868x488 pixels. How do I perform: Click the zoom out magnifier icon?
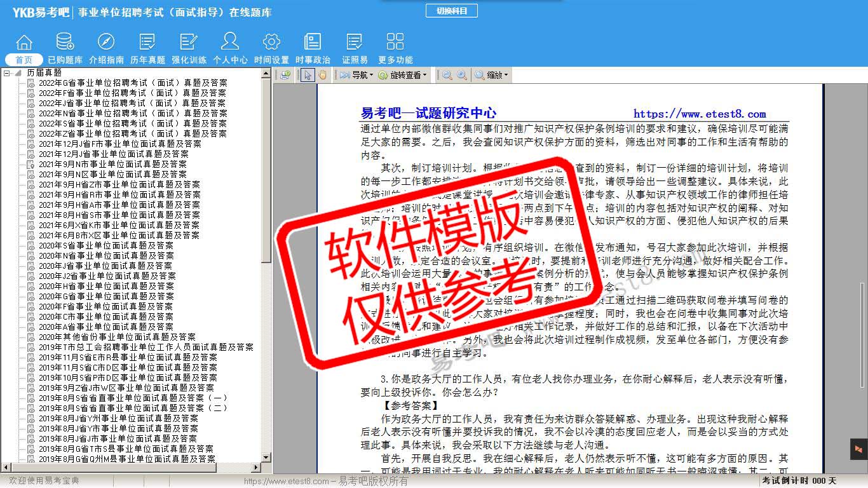click(x=447, y=75)
